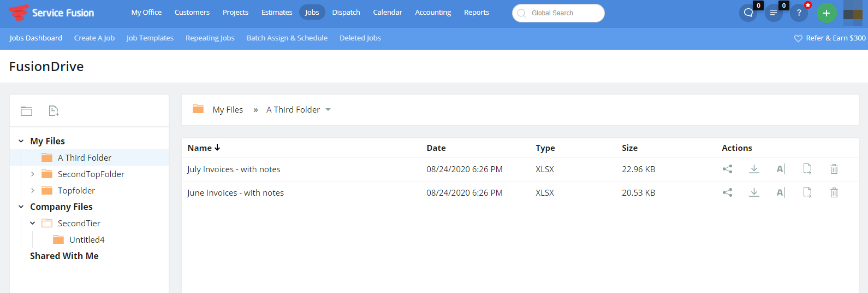Open the Deleted Jobs link
868x293 pixels.
pos(360,38)
